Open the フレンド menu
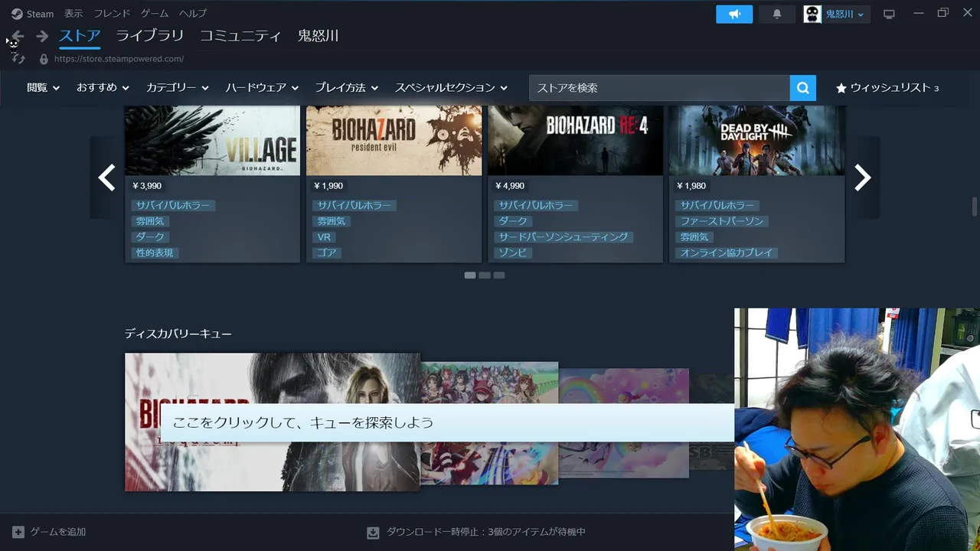 click(112, 14)
